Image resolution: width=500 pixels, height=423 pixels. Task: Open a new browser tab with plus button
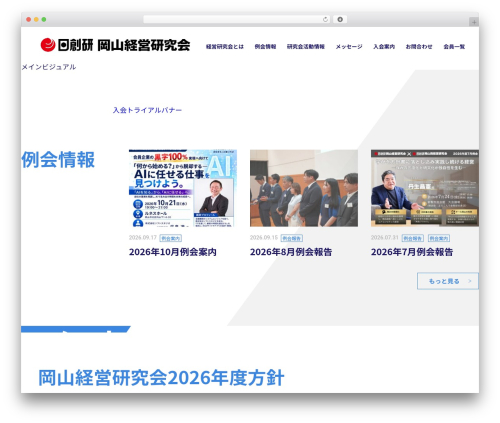pos(474,22)
